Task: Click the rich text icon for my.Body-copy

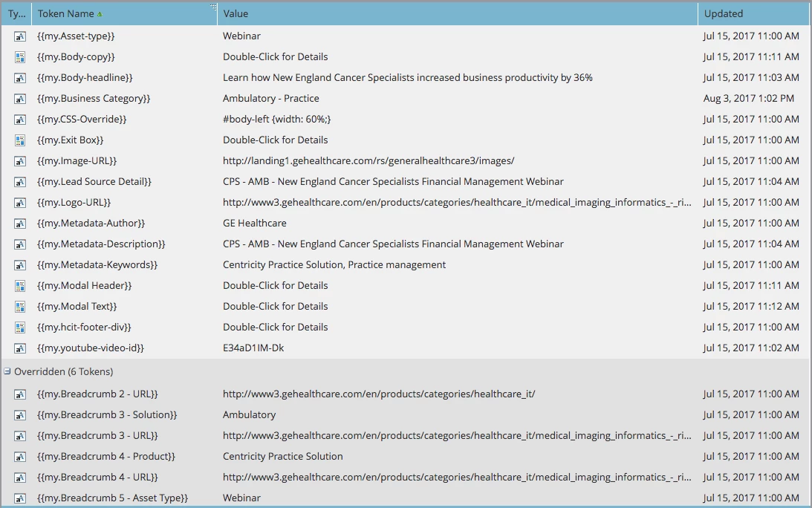Action: tap(19, 57)
